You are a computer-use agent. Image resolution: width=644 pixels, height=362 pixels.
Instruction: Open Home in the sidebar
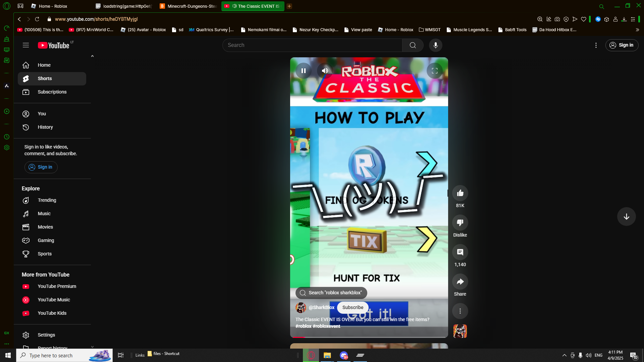pos(52,65)
